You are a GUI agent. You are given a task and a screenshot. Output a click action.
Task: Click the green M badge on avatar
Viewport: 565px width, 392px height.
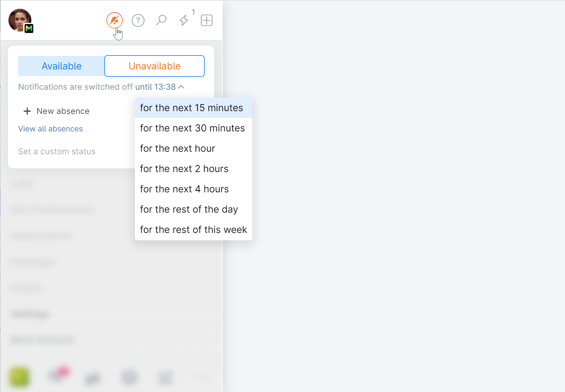point(29,28)
